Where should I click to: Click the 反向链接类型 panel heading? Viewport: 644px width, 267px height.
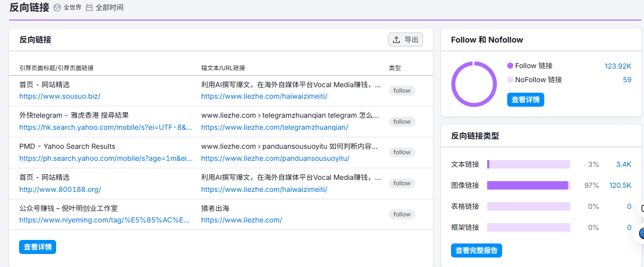tap(475, 136)
